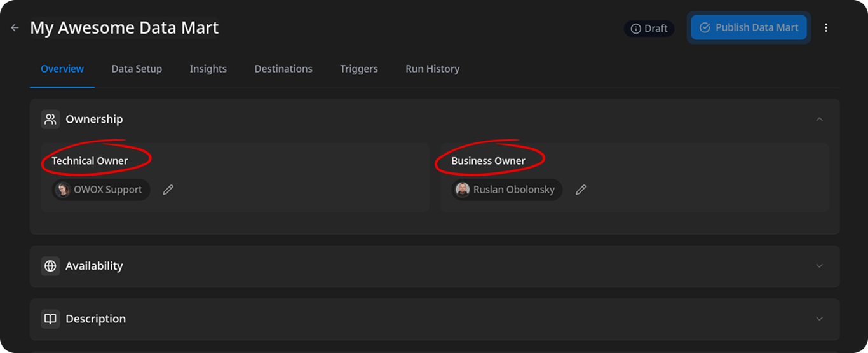Click the Ownership people icon
This screenshot has height=353, width=868.
51,119
